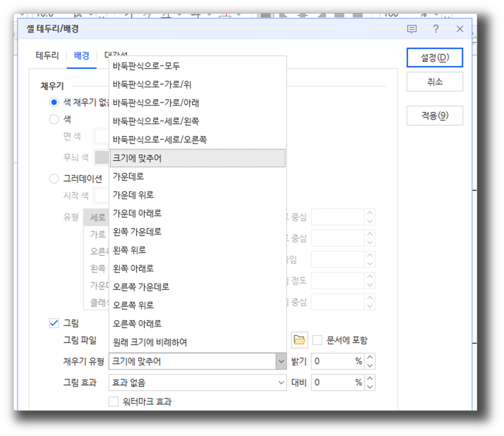Choose 오른쪽 가운데로 option

click(x=198, y=287)
